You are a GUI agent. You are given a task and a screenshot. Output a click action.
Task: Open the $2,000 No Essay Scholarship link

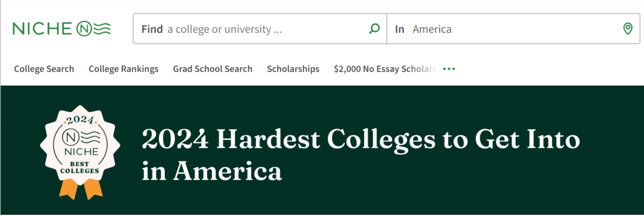[385, 69]
